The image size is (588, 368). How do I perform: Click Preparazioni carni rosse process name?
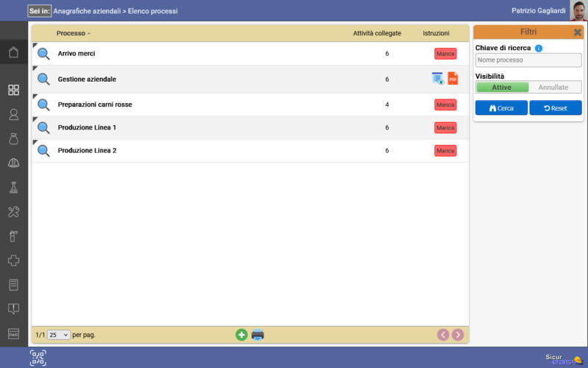point(95,105)
